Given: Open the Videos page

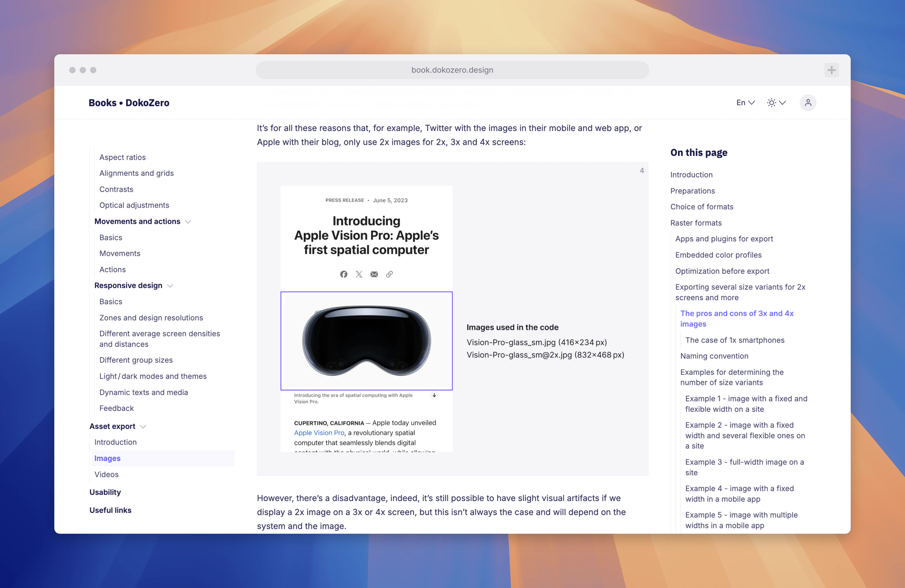Looking at the screenshot, I should (107, 474).
